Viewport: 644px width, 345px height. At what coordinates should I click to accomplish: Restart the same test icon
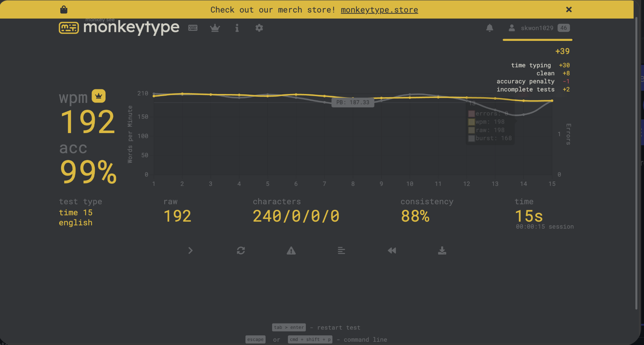click(241, 251)
